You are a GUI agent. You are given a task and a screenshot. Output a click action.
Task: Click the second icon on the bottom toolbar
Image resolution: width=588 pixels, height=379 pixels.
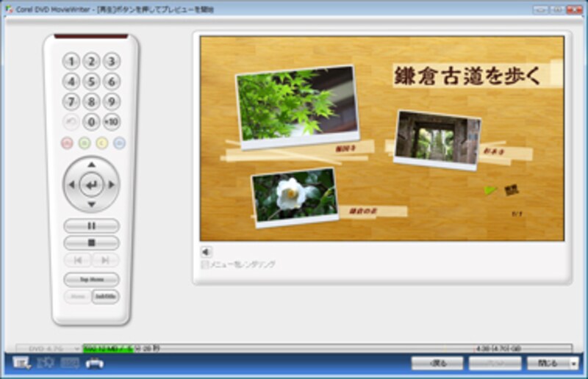[x=46, y=364]
